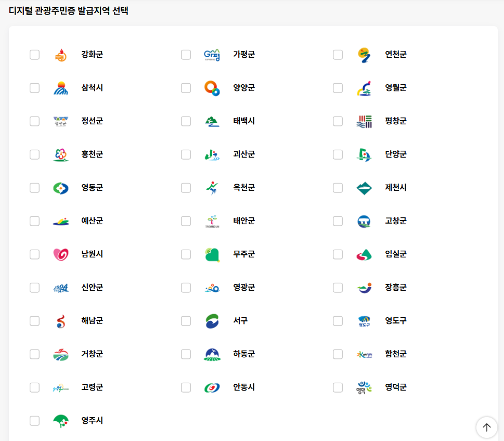Click the 신안군 1004 logo
Viewport: 504px width, 441px height.
[x=60, y=287]
